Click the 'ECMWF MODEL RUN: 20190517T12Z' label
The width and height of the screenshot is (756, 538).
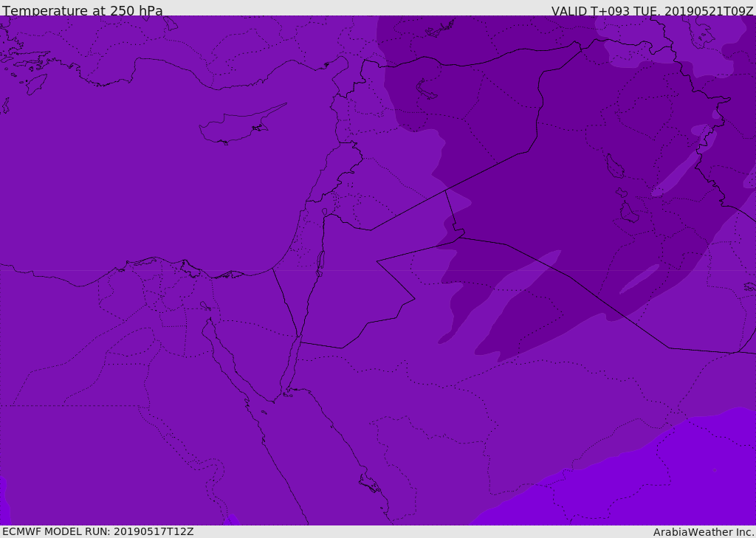(98, 531)
